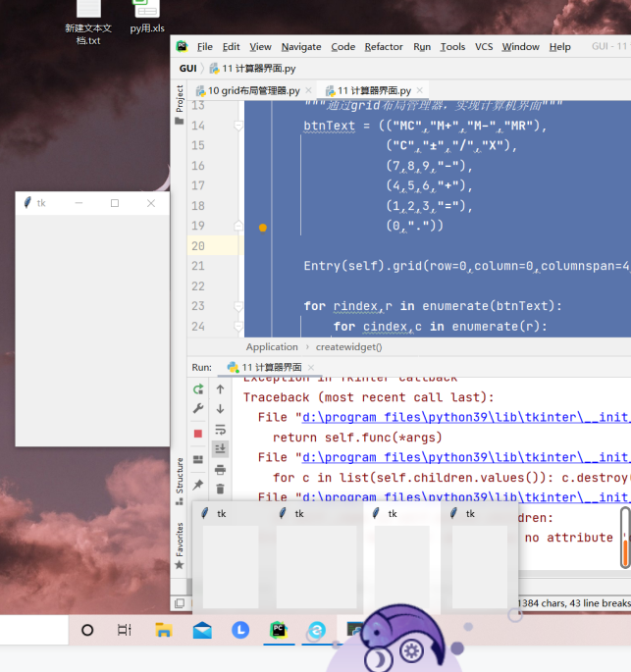Open the File menu
631x672 pixels.
click(x=204, y=47)
